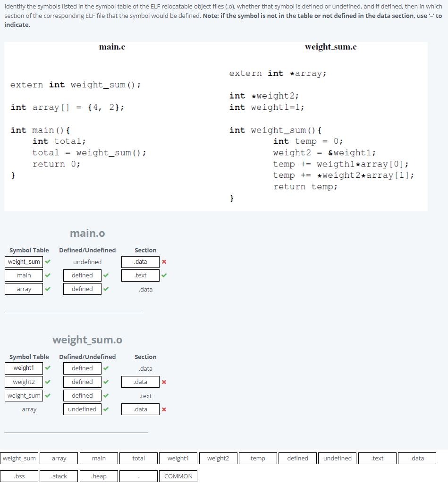Click weight2's defined drop box
Image resolution: width=448 pixels, height=484 pixels.
[x=82, y=382]
